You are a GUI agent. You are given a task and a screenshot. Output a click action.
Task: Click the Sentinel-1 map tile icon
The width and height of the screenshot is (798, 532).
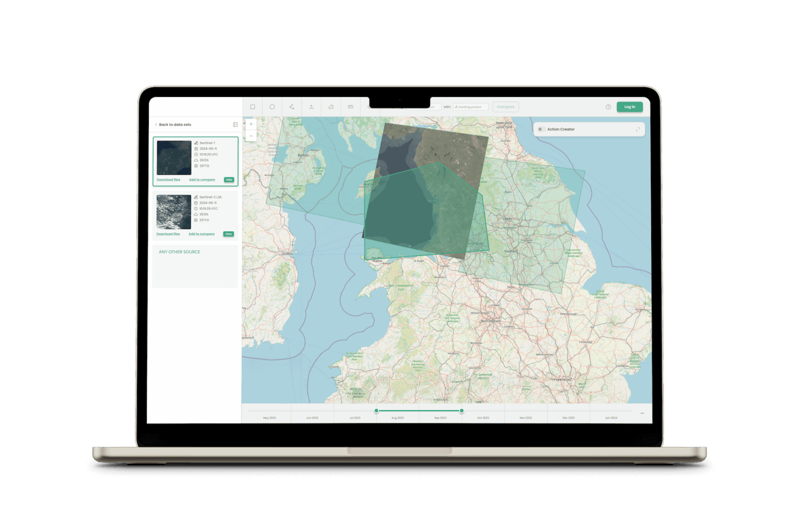pos(196,166)
